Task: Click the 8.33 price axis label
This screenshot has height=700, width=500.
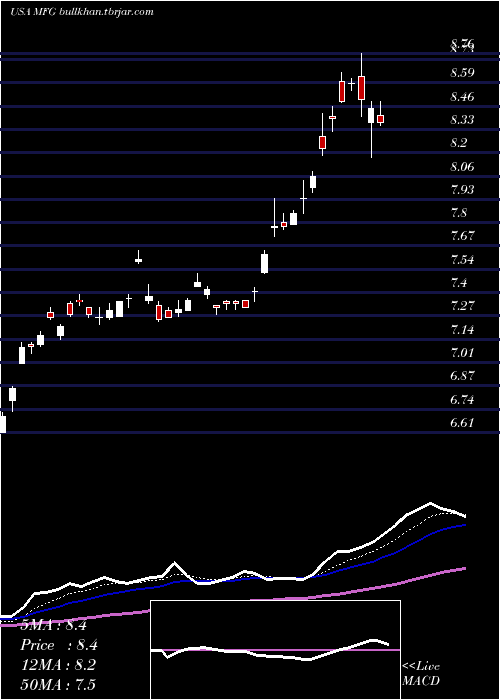Action: coord(462,120)
